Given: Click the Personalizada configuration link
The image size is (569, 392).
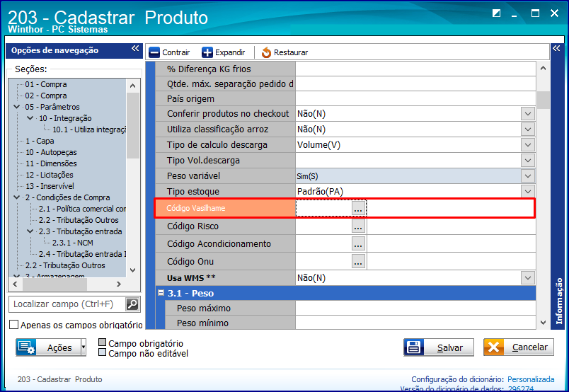Looking at the screenshot, I should [531, 379].
